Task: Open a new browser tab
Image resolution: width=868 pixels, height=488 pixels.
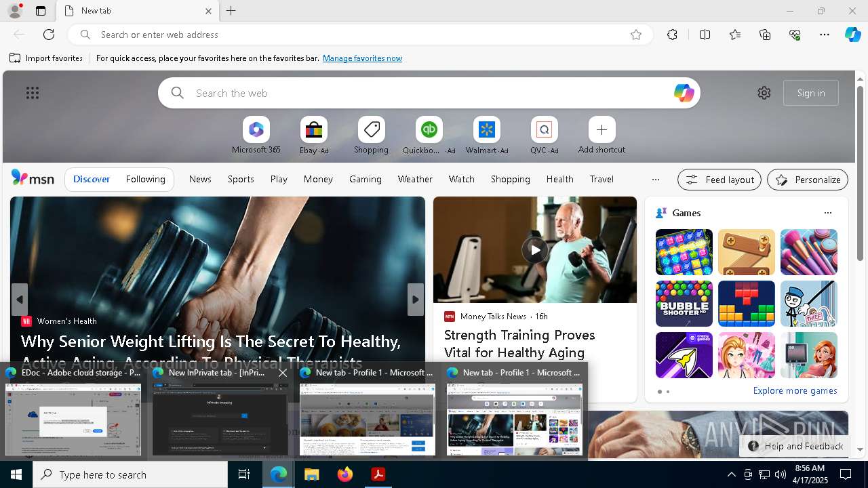Action: 231,11
